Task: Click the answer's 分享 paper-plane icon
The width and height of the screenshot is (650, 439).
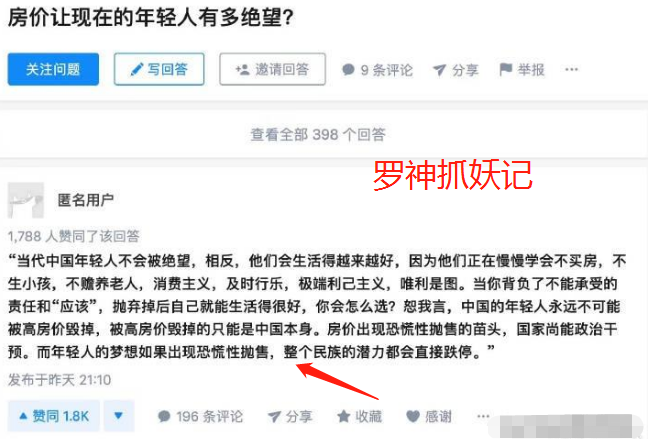Action: click(274, 416)
